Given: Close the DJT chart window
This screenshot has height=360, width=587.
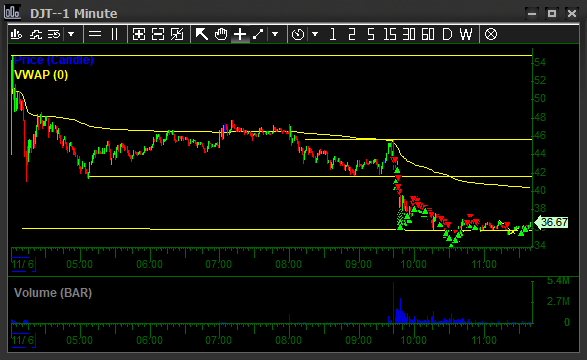Looking at the screenshot, I should [572, 13].
